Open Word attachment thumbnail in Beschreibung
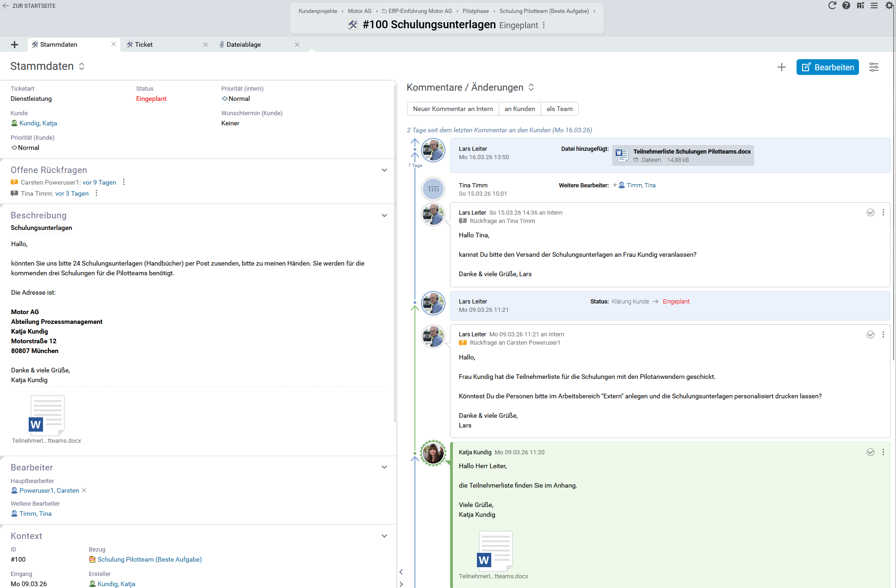Viewport: 896px width, 588px height. click(x=47, y=415)
